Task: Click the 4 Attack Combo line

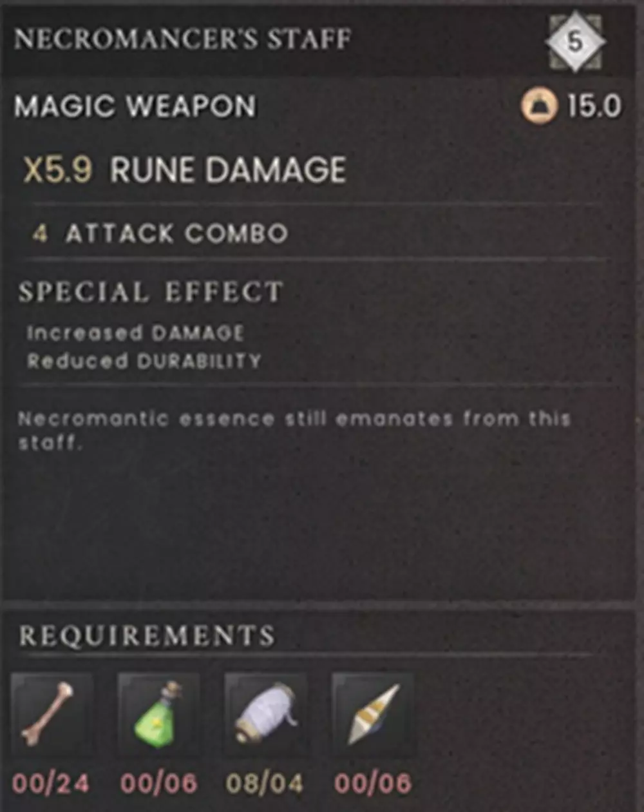Action: click(160, 233)
